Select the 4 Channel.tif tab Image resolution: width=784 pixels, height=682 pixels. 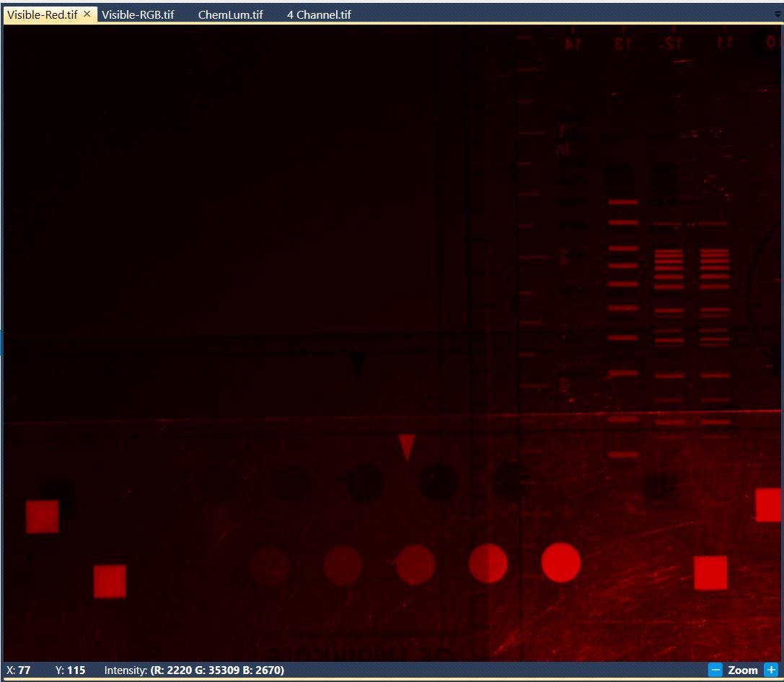(319, 14)
